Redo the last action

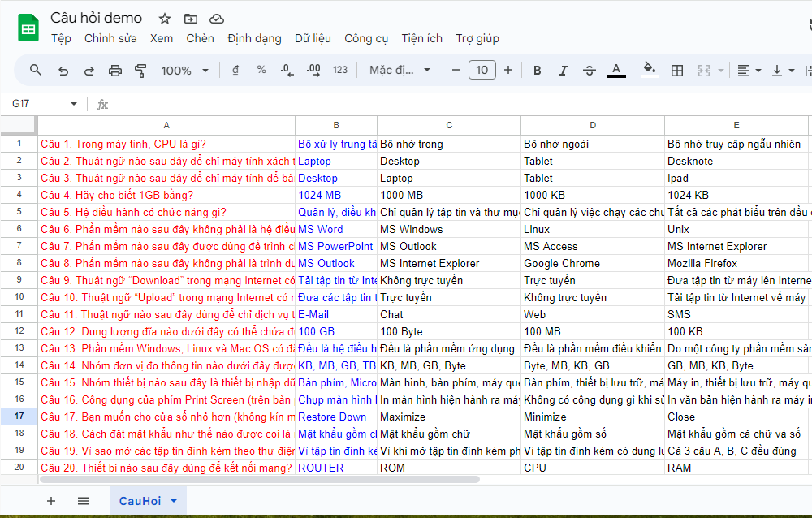89,71
